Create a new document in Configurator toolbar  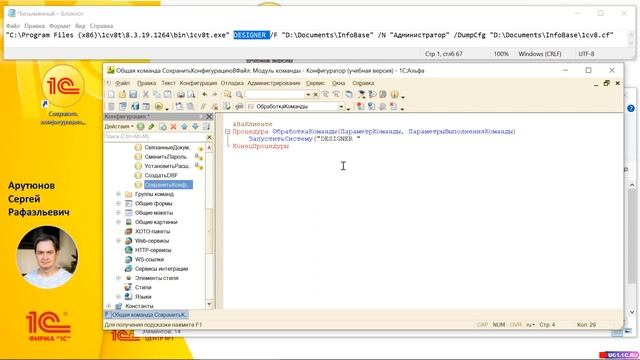point(111,95)
